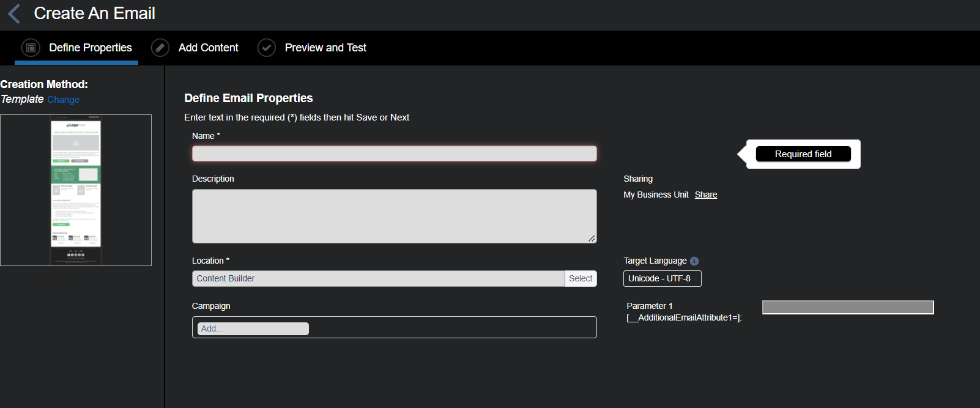The image size is (980, 408).
Task: Click the Description box resize handle
Action: click(592, 239)
